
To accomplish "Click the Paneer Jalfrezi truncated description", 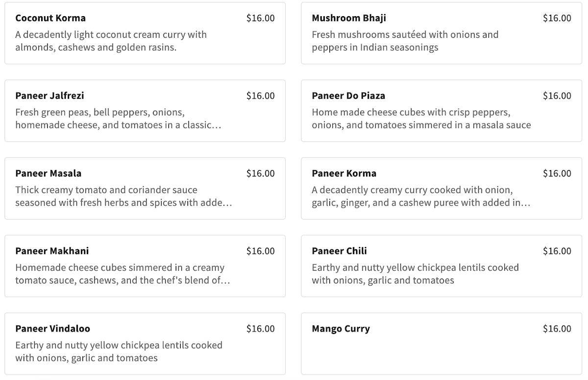I will point(118,119).
